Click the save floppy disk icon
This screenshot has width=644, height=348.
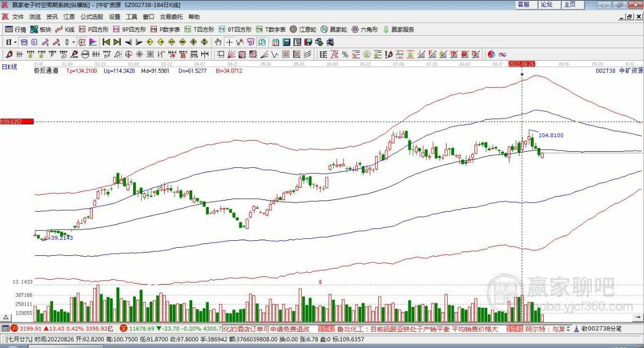tap(308, 42)
